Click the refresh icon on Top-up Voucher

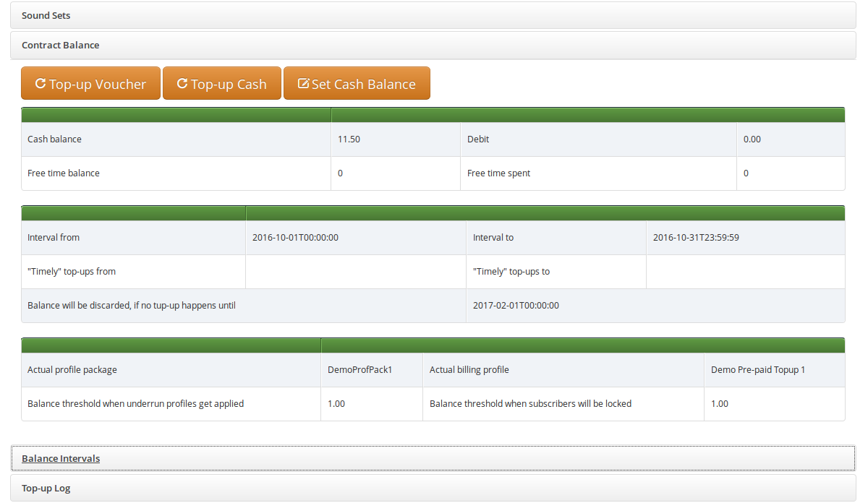tap(40, 83)
